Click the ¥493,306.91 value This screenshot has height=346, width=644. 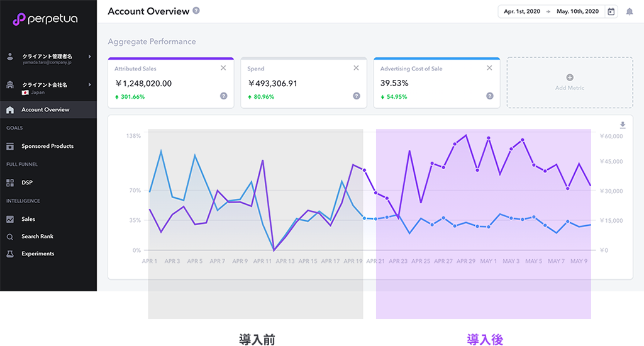point(273,84)
